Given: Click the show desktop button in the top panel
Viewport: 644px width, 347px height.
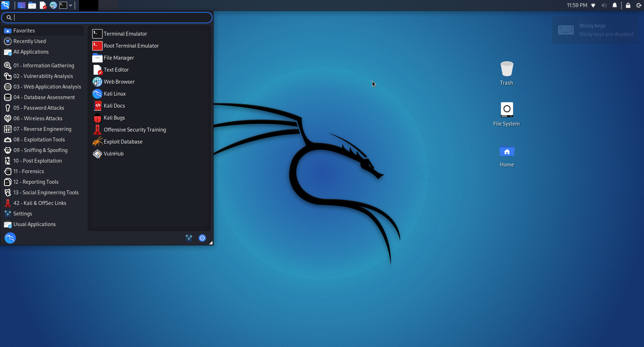Looking at the screenshot, I should pyautogui.click(x=22, y=5).
